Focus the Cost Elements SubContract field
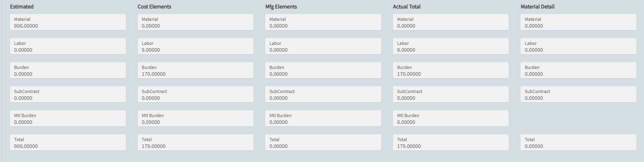The width and height of the screenshot is (644, 162). [x=195, y=95]
